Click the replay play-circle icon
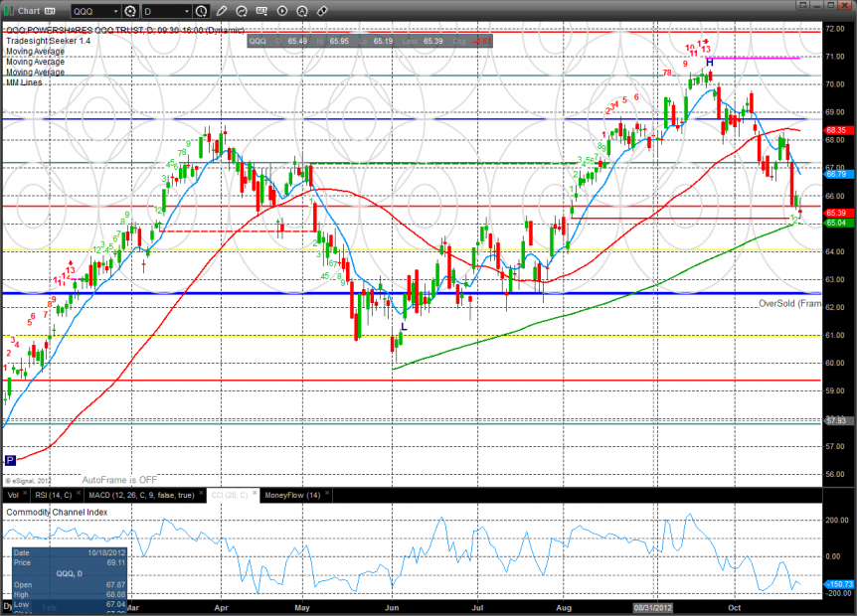Screen dimensions: 857x616 (282, 11)
